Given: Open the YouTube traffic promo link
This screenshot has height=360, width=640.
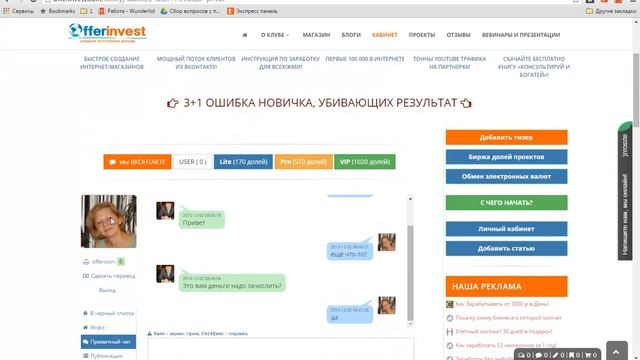Looking at the screenshot, I should (449, 63).
